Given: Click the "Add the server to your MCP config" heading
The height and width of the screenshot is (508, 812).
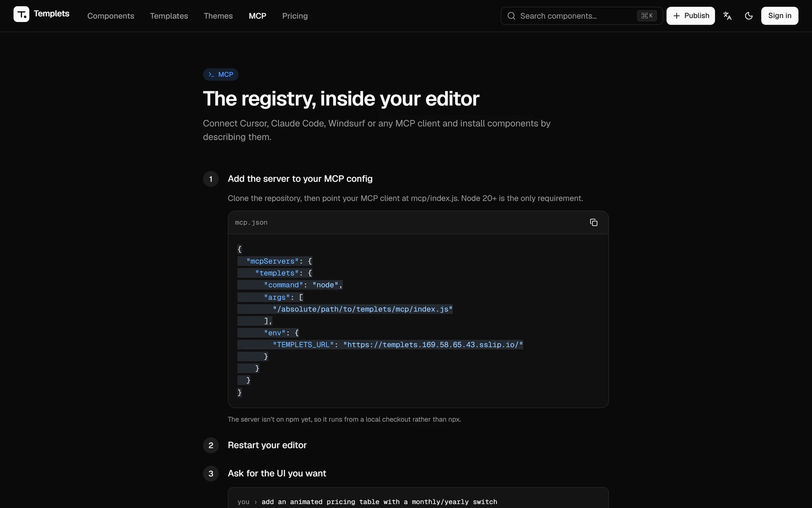Looking at the screenshot, I should (x=300, y=179).
